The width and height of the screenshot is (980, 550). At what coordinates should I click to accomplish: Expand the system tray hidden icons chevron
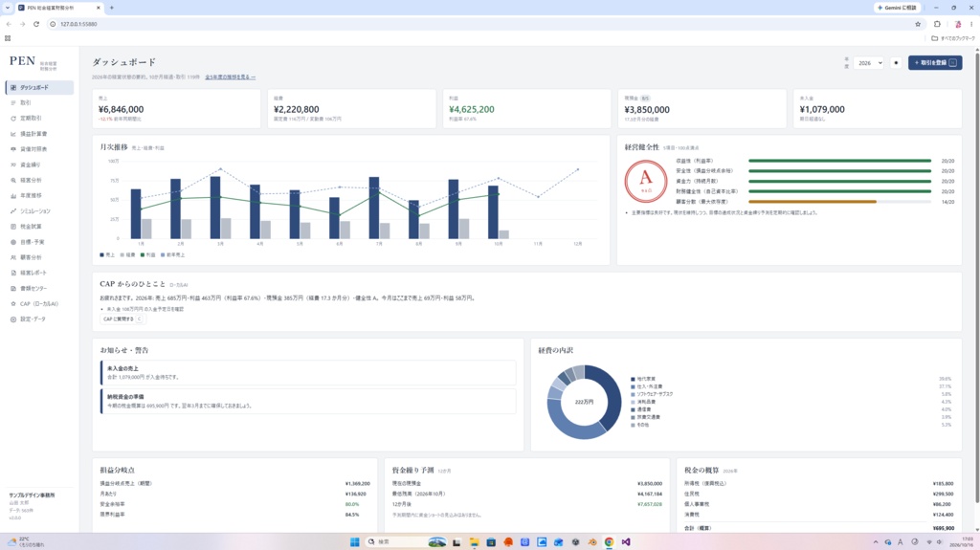[x=875, y=542]
